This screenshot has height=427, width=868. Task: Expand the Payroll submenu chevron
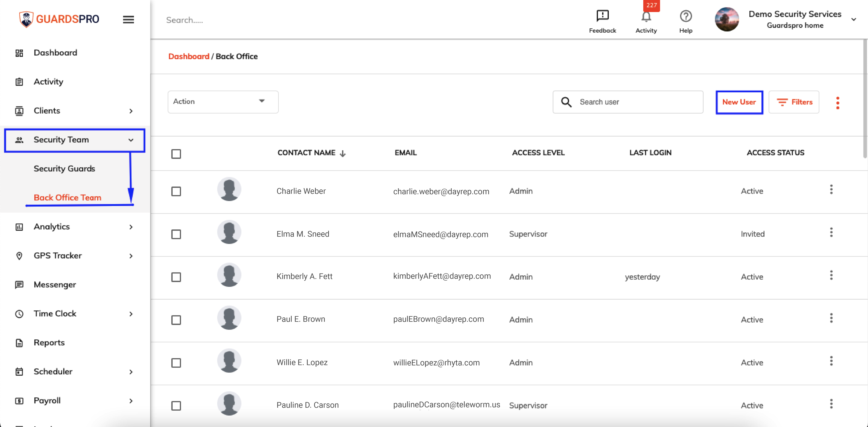[x=131, y=401]
